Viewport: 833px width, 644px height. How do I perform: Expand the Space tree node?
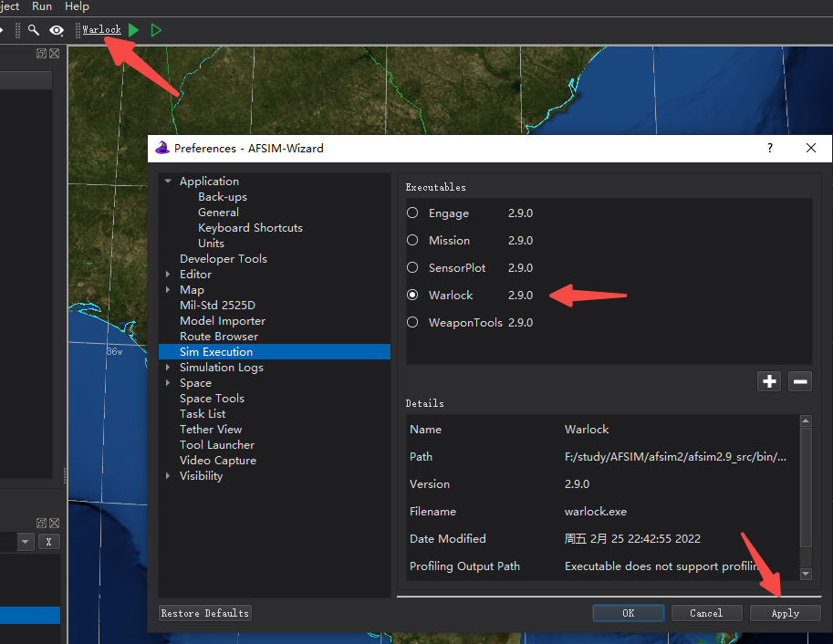[168, 382]
